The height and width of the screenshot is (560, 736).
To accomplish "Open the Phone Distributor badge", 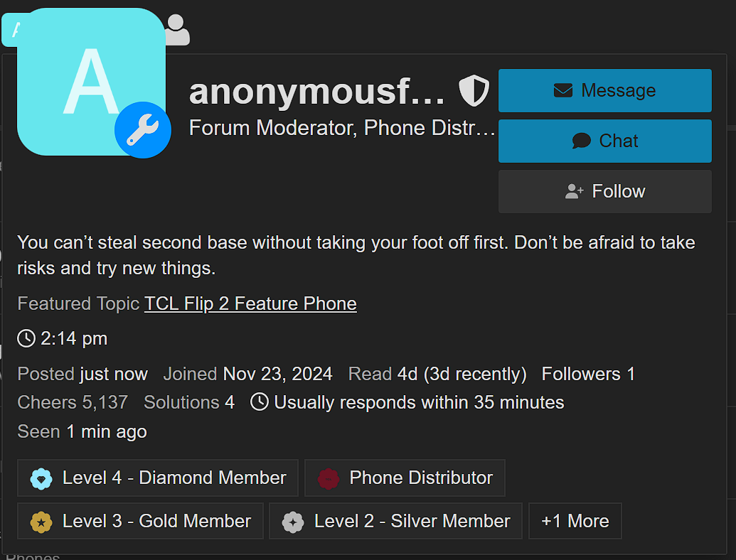I will click(405, 478).
